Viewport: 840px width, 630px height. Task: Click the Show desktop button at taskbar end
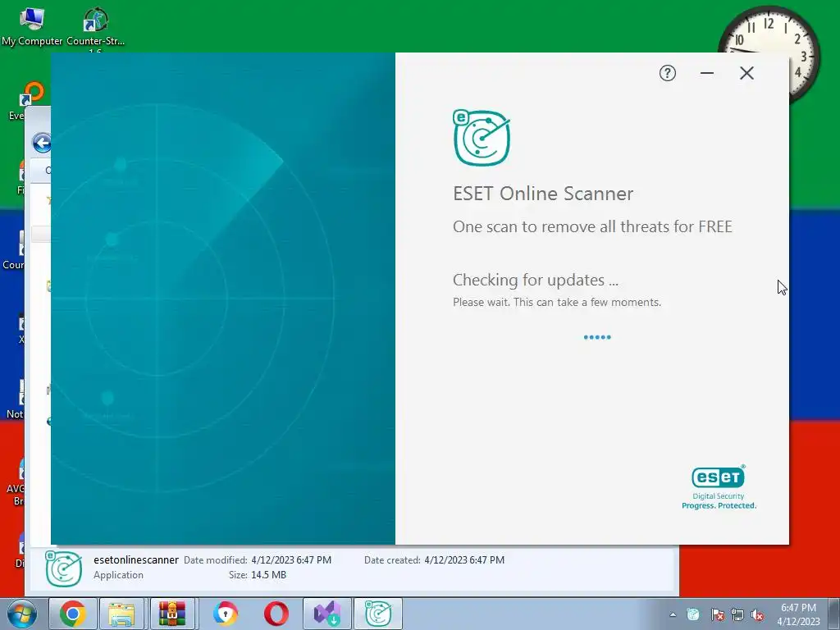point(835,614)
